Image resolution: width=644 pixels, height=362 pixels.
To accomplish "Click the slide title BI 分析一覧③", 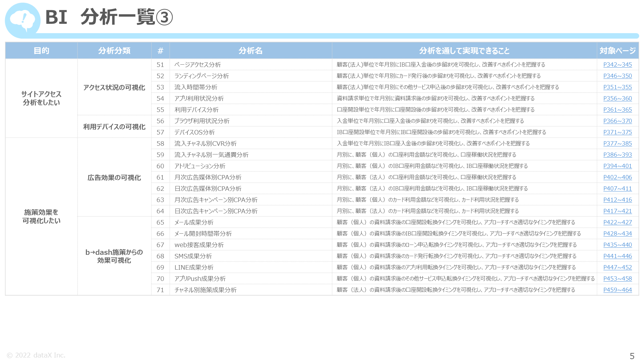I will (x=109, y=17).
